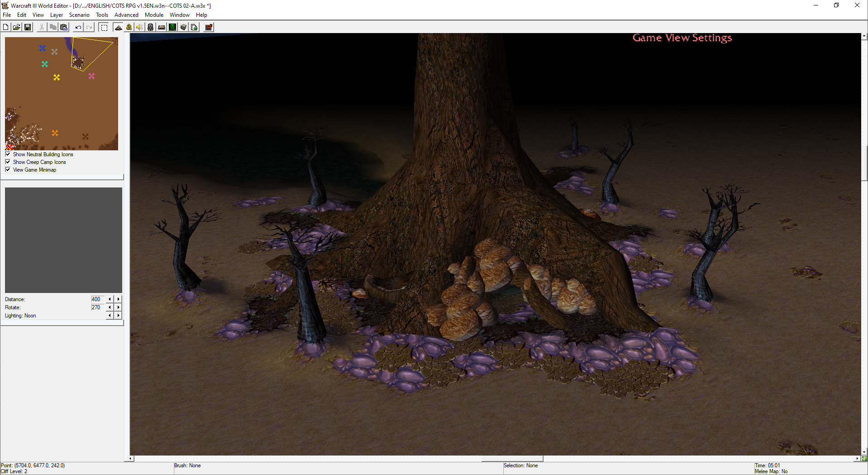Screen dimensions: 868x475
Task: Decrease Distance with the left arrow
Action: click(x=110, y=299)
